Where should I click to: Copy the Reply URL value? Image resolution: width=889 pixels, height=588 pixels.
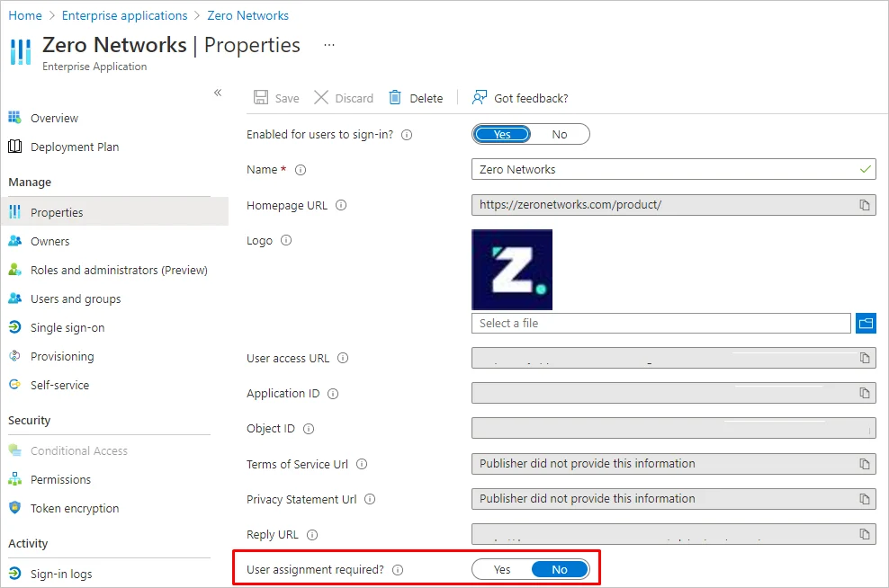864,534
